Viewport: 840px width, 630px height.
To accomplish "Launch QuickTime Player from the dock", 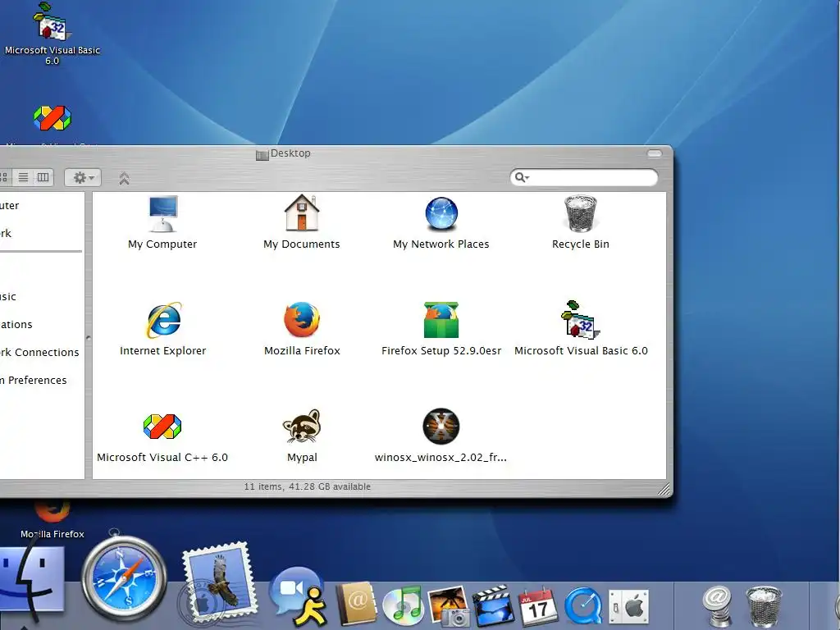I will click(583, 606).
